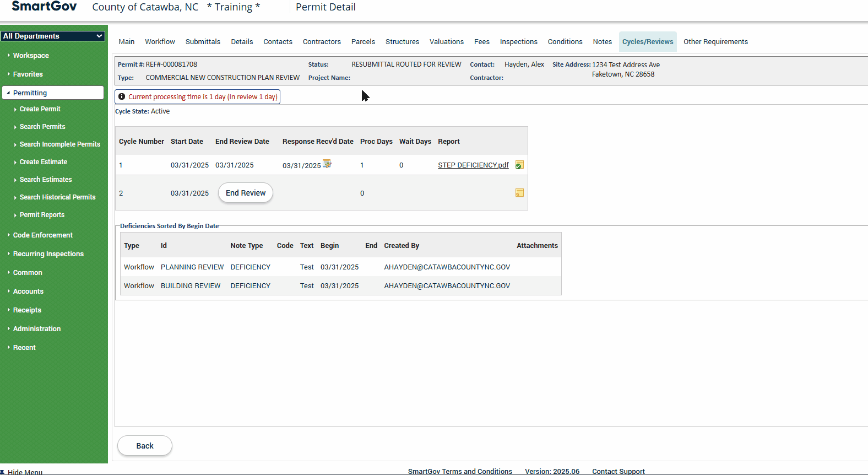Expand the Workspace sidebar section
The width and height of the screenshot is (868, 475).
[x=31, y=56]
